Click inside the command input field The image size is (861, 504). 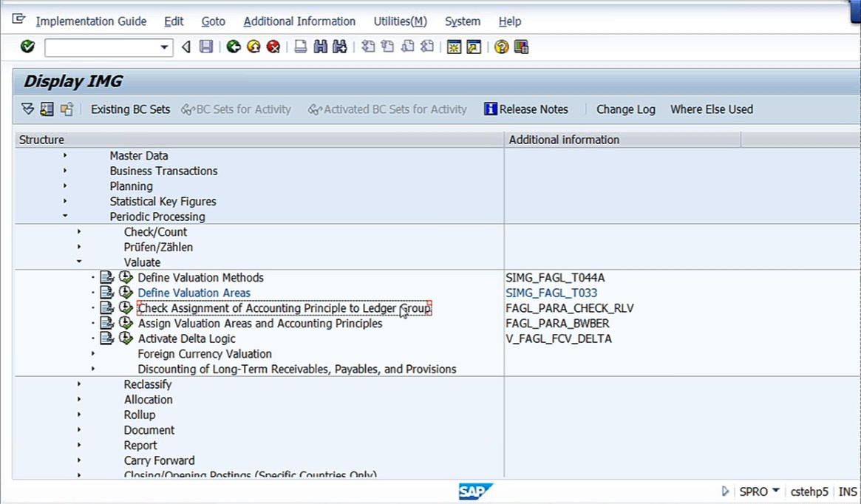(102, 47)
